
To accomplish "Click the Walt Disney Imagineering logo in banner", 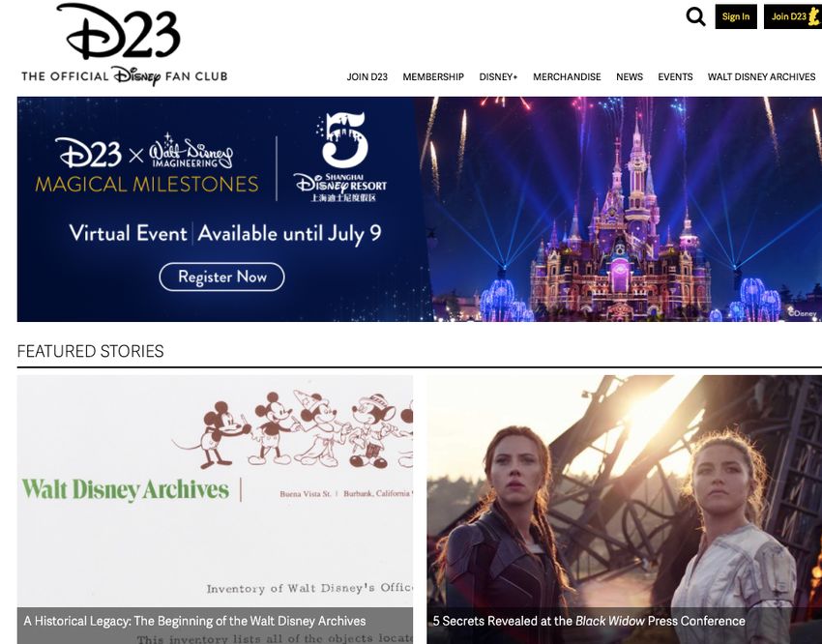I will point(191,151).
